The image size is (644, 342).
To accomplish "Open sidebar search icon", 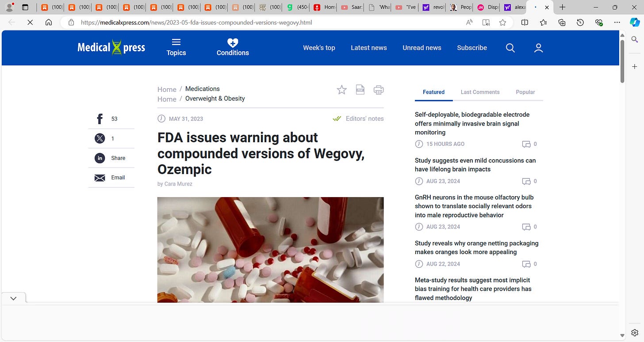I will coord(635,40).
